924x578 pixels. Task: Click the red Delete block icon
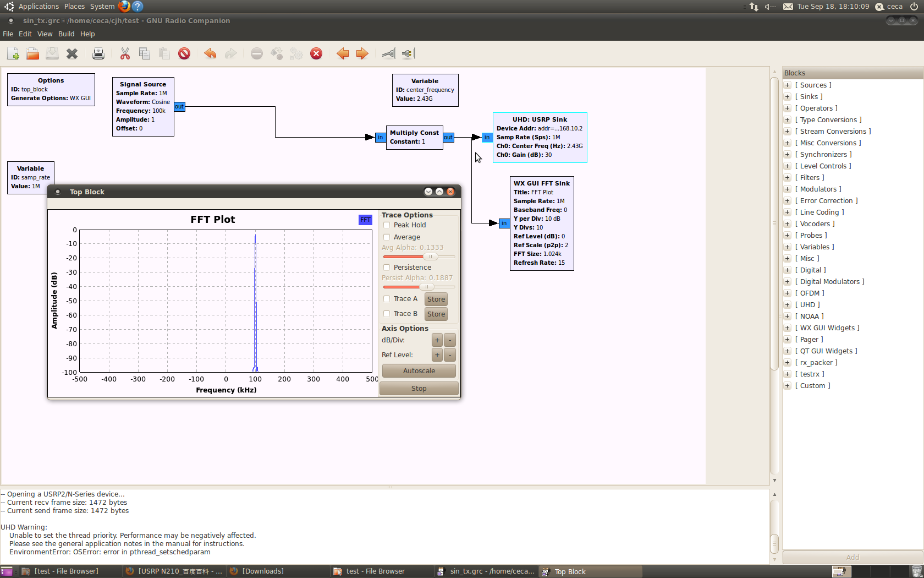click(x=184, y=53)
